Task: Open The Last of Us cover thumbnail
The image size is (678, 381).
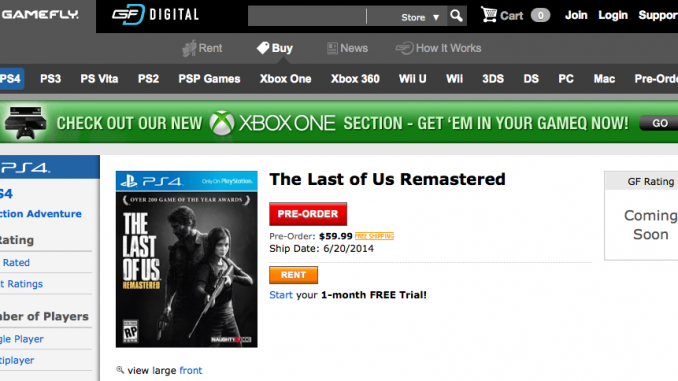Action: [186, 259]
